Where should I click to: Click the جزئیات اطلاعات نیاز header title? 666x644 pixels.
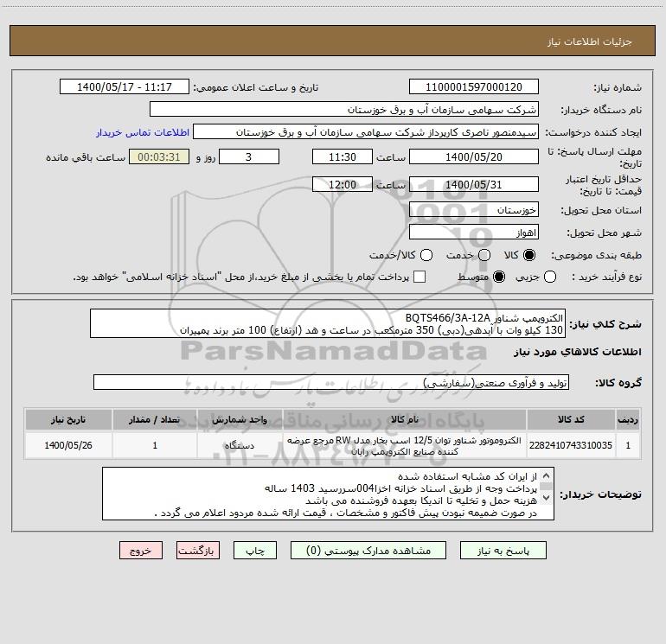coord(590,41)
